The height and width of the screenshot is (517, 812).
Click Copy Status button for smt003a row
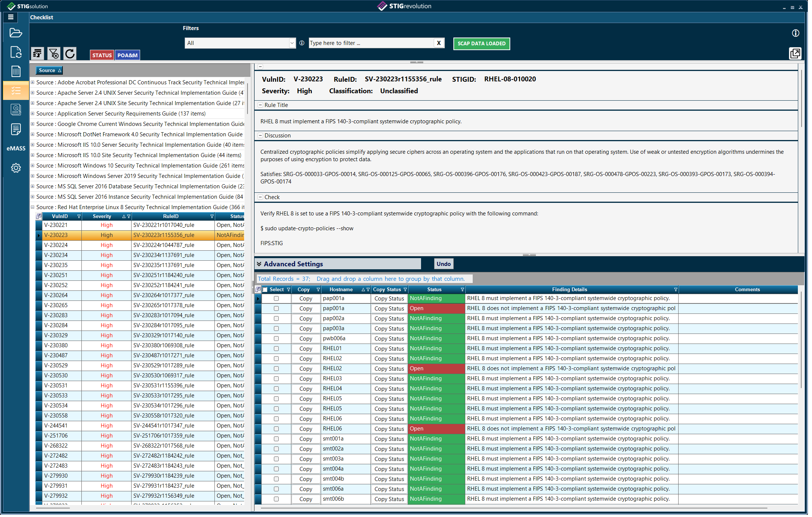(x=389, y=459)
